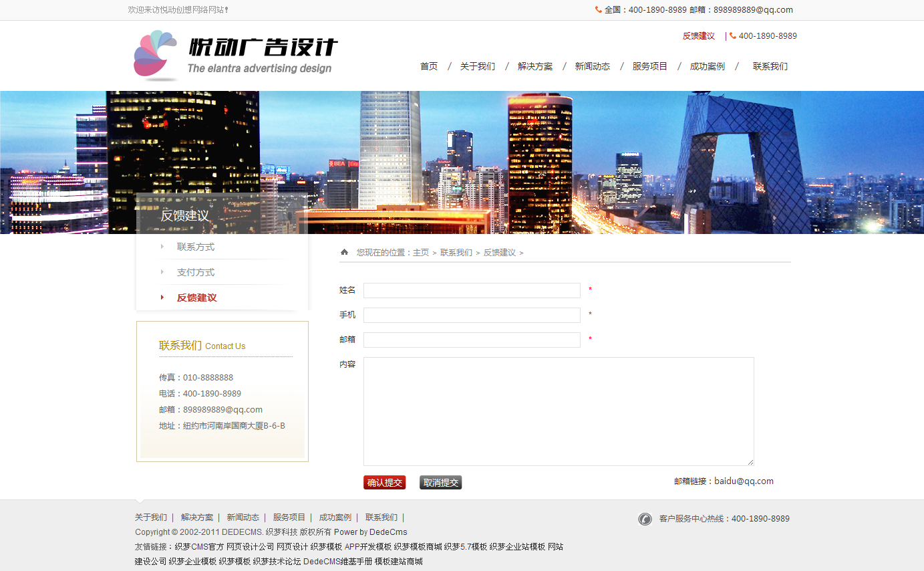Click the red arrow beside sidebar 反馈建议
The image size is (924, 571).
point(162,298)
